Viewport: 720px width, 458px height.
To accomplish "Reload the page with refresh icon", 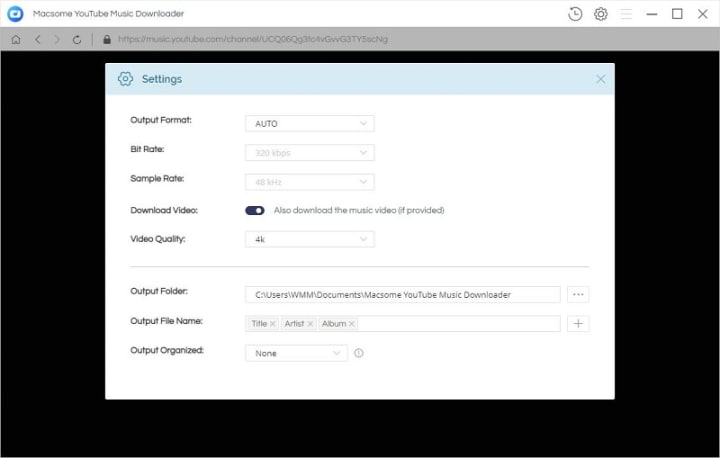I will pos(77,40).
